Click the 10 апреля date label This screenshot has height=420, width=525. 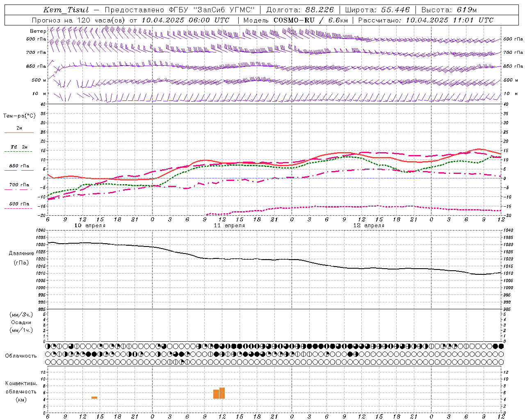tap(90, 226)
